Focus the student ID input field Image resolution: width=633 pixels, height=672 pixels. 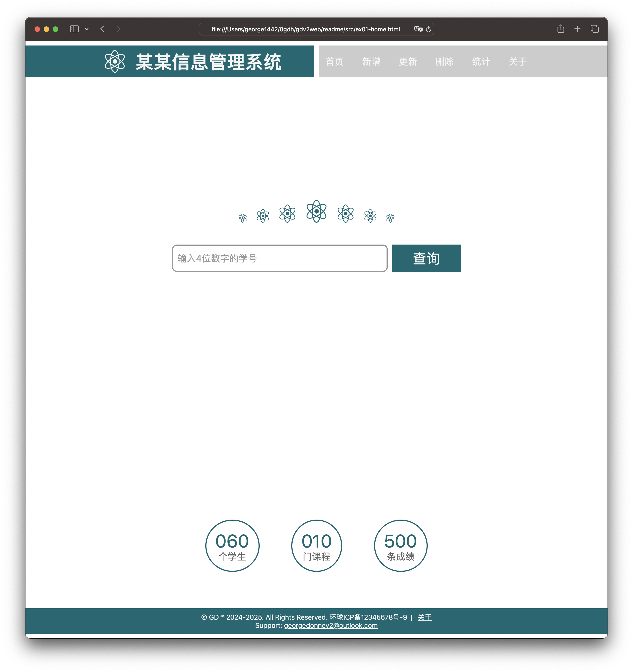[x=280, y=258]
